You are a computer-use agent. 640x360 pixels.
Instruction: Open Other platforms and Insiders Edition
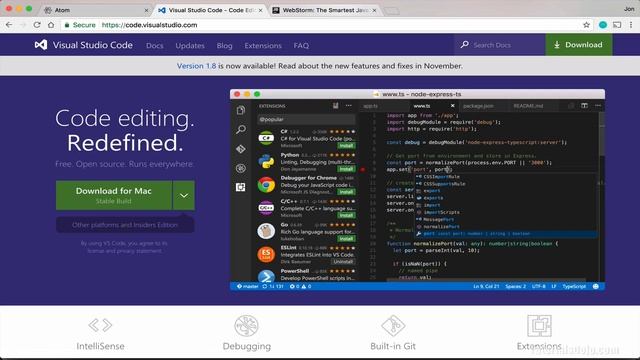pyautogui.click(x=125, y=224)
